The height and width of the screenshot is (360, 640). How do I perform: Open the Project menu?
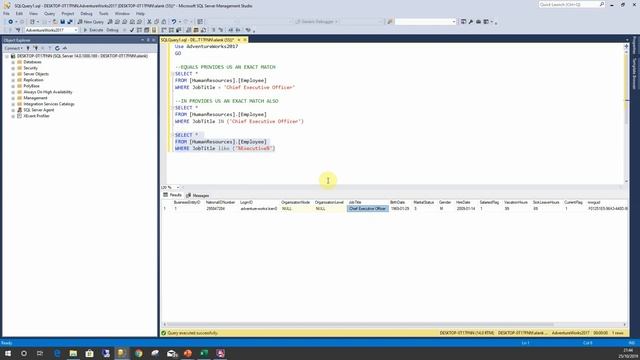click(x=68, y=13)
